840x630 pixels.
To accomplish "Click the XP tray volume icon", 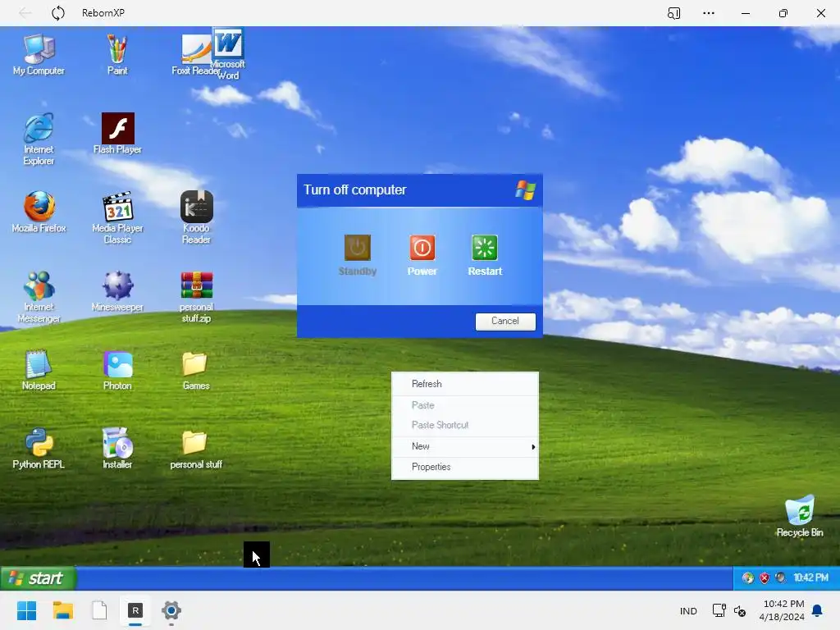I will [781, 577].
